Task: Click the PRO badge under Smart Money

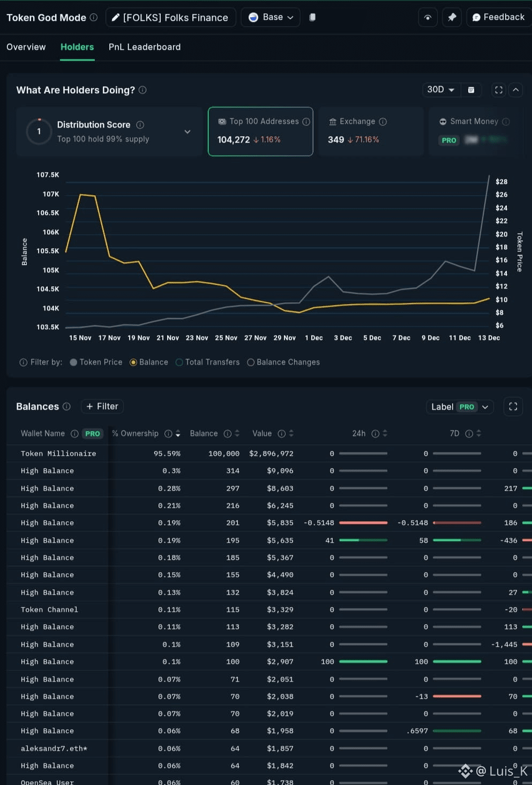Action: 449,140
